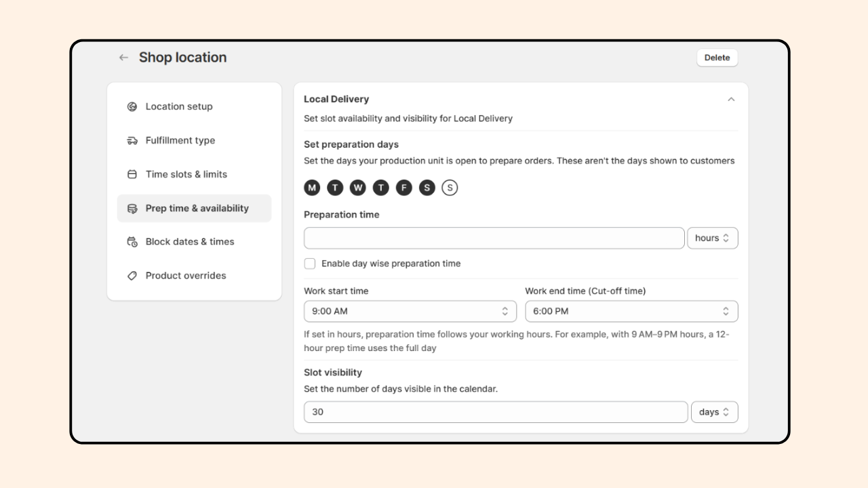Click the Slot visibility heading
Viewport: 868px width, 488px height.
[333, 372]
